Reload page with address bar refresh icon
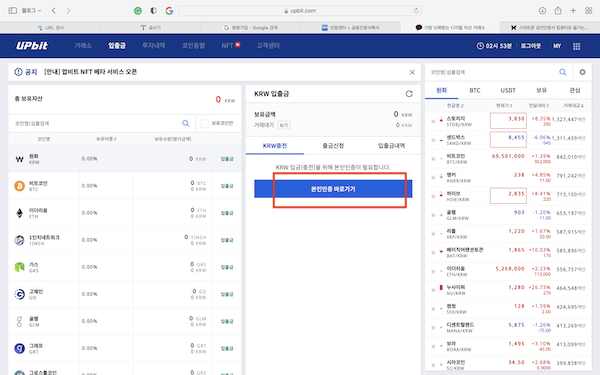This screenshot has width=600, height=375. [x=416, y=11]
